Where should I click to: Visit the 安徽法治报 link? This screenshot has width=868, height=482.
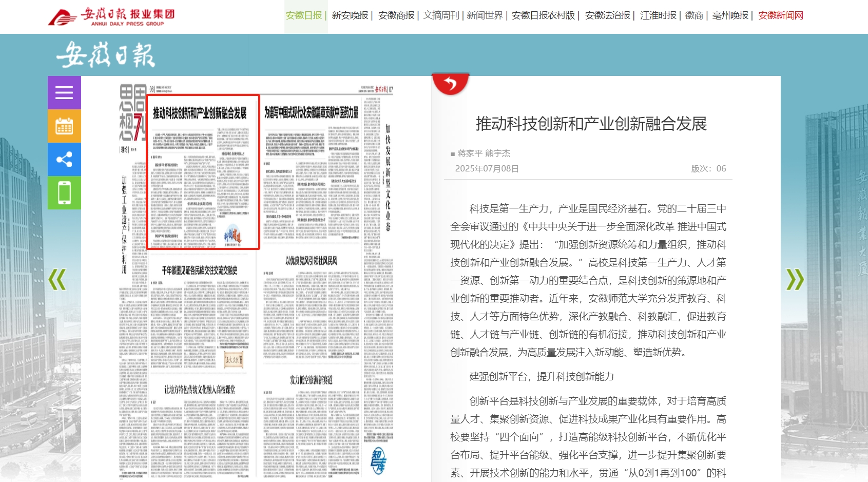point(607,15)
